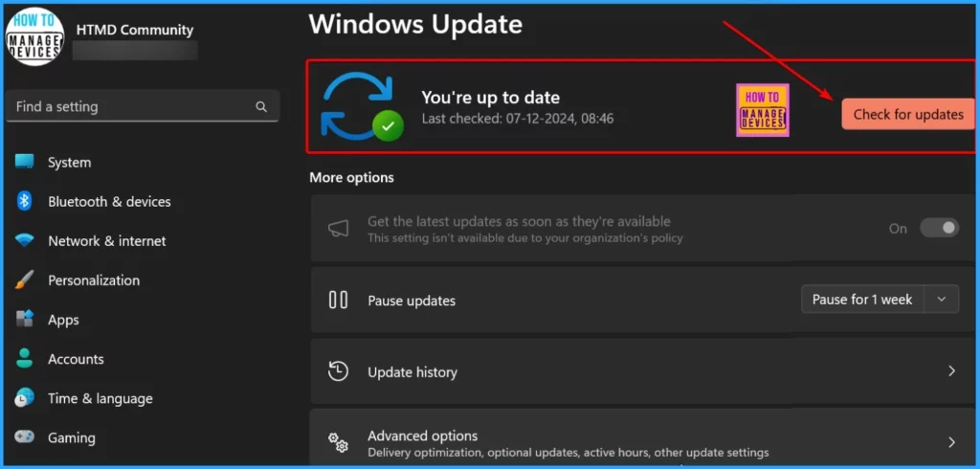
Task: Open the Pause for 1 week dropdown arrow
Action: click(x=942, y=300)
